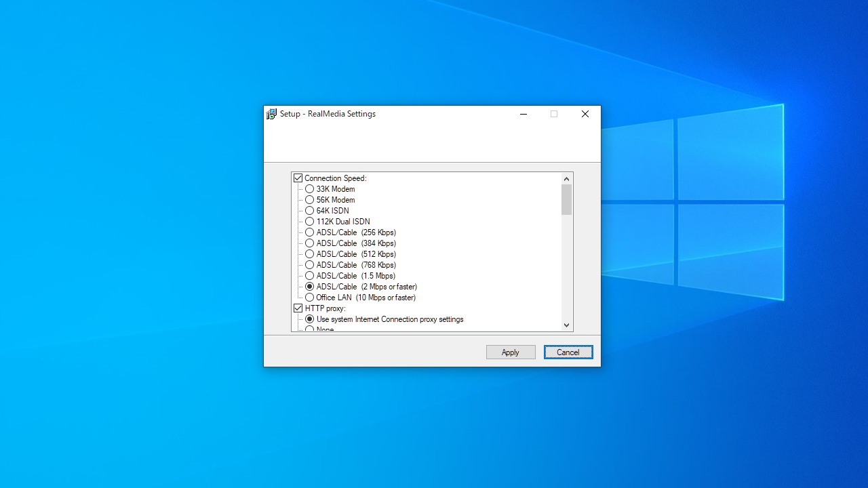Select 33K Modem connection speed
The height and width of the screenshot is (488, 868).
309,189
